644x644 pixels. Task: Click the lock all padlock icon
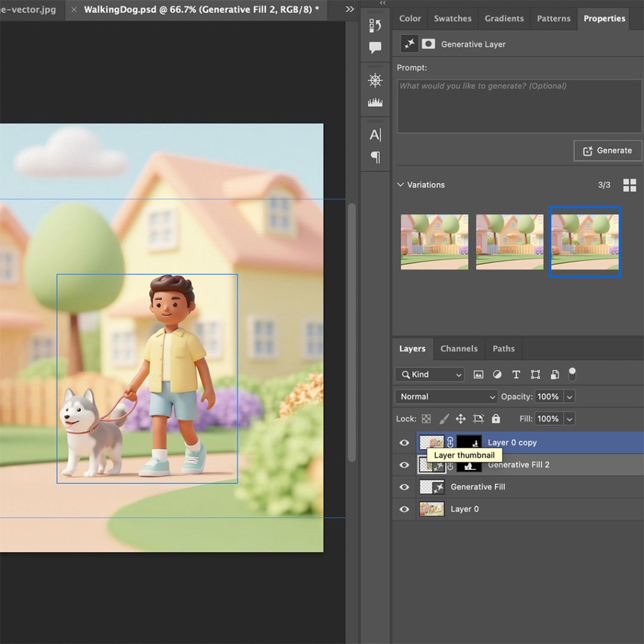click(496, 419)
